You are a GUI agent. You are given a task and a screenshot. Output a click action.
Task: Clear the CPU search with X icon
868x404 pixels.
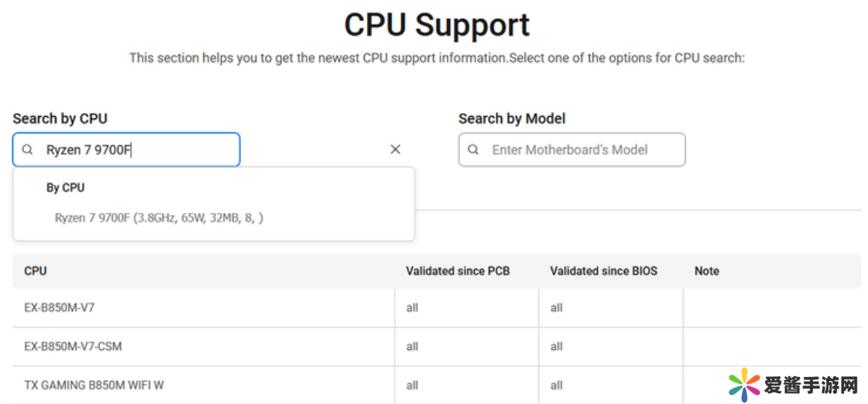coord(395,150)
